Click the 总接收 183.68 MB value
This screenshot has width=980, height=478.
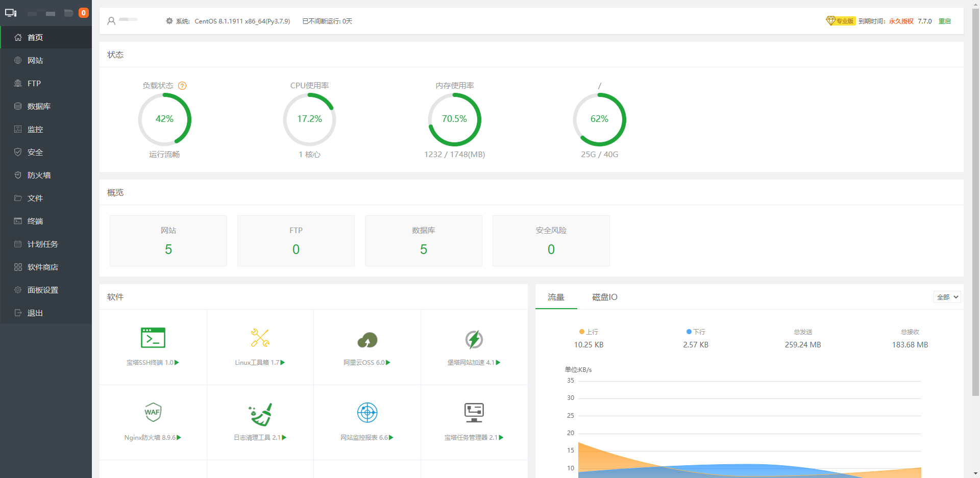coord(910,345)
